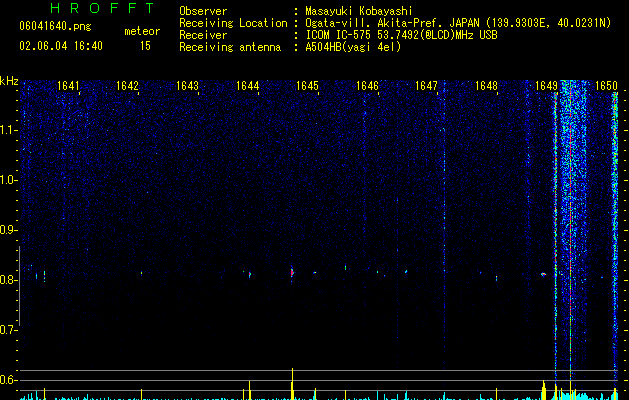Click the 1642 time marker

click(127, 86)
